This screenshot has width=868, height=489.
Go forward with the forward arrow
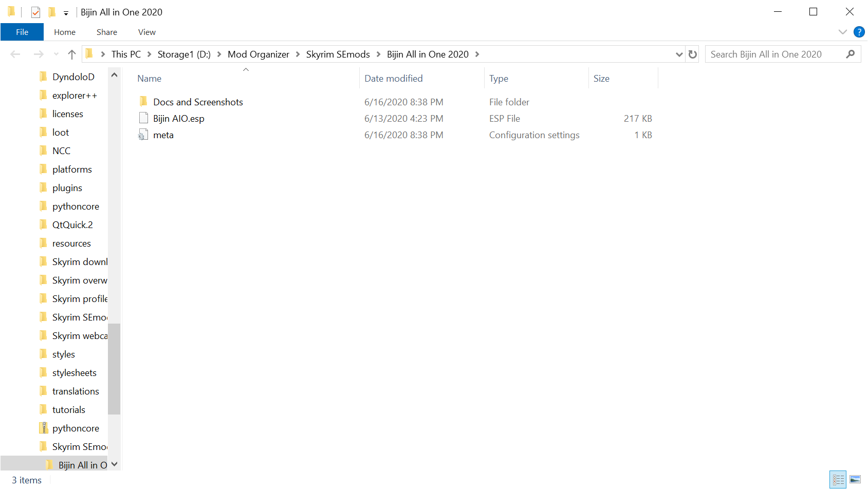point(39,54)
